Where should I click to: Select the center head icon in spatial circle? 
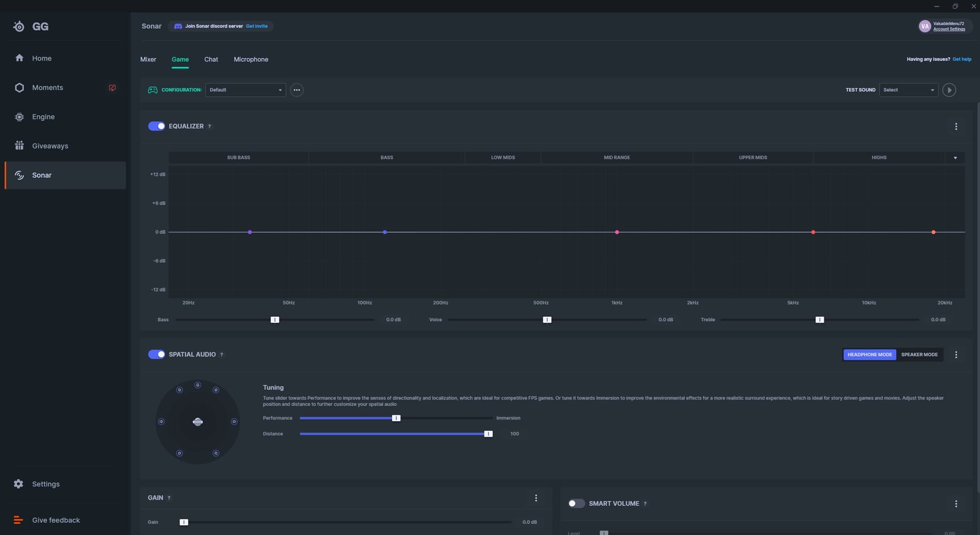[x=198, y=422]
